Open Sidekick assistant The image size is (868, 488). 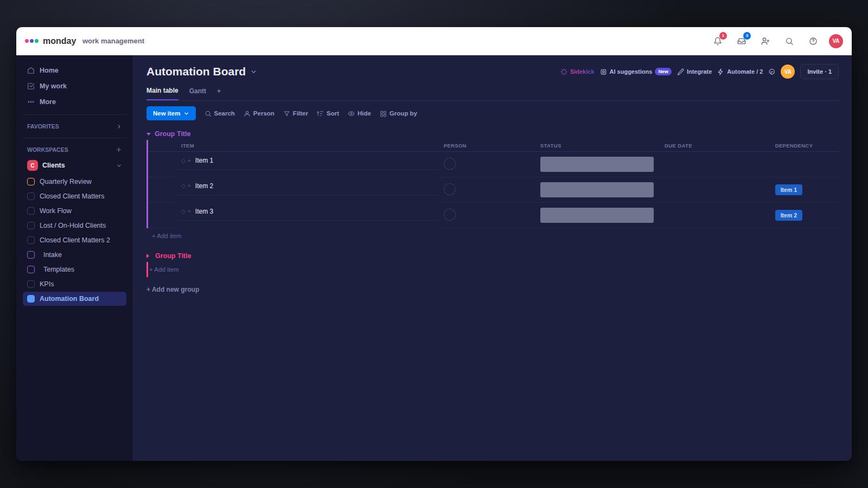(x=577, y=72)
